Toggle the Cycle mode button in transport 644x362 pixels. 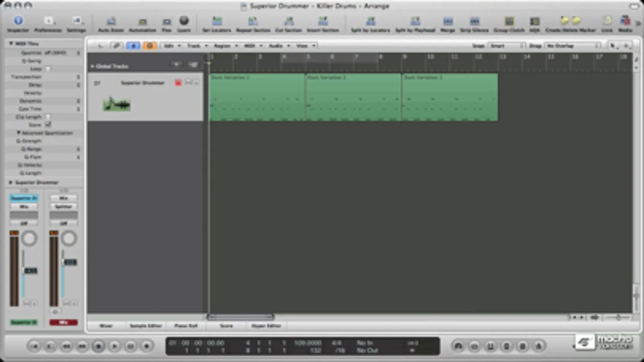click(x=474, y=346)
